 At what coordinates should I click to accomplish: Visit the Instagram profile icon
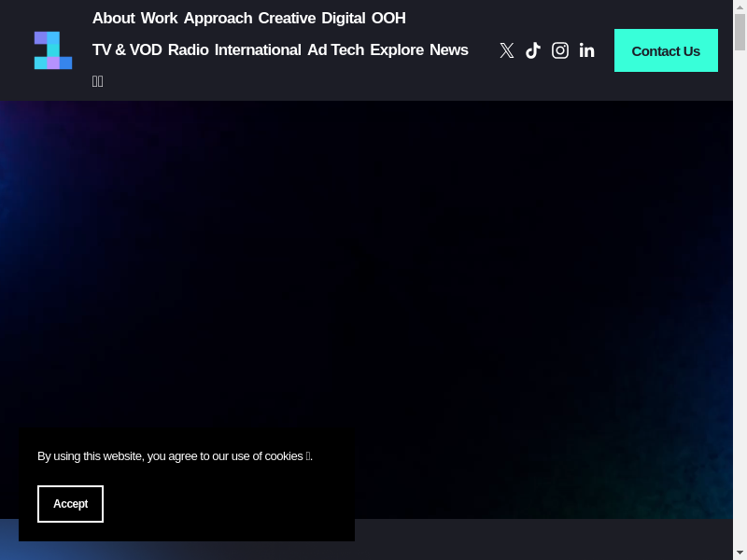pos(560,50)
